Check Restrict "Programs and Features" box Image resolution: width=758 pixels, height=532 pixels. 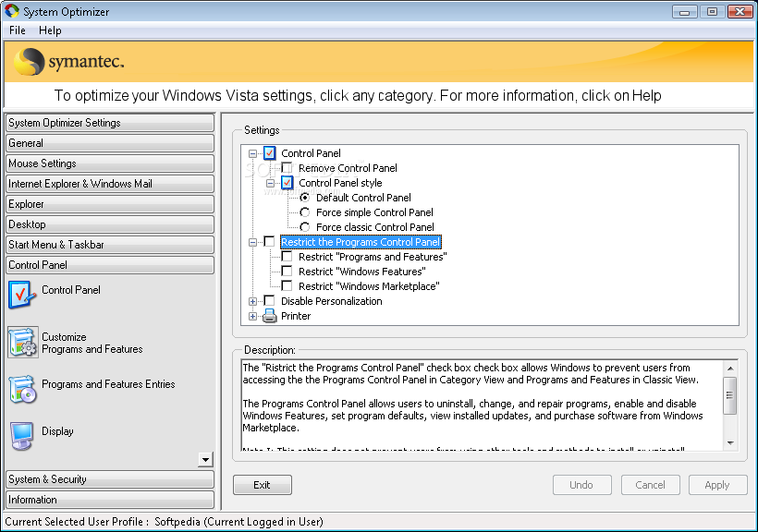click(x=287, y=256)
